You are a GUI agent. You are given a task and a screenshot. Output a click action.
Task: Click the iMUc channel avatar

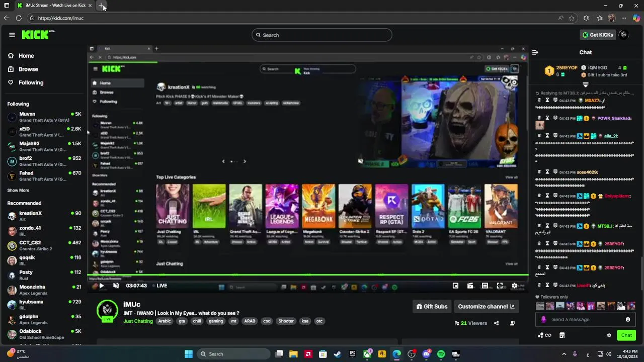point(107,310)
